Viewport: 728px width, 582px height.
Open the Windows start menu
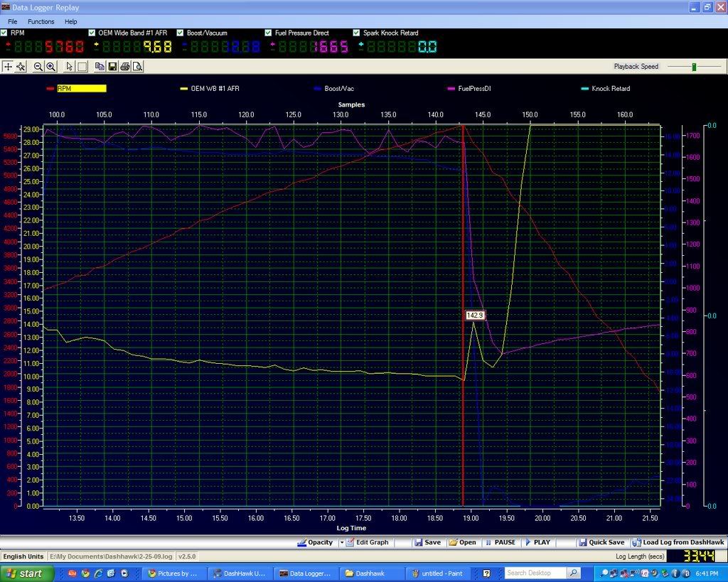click(x=26, y=573)
